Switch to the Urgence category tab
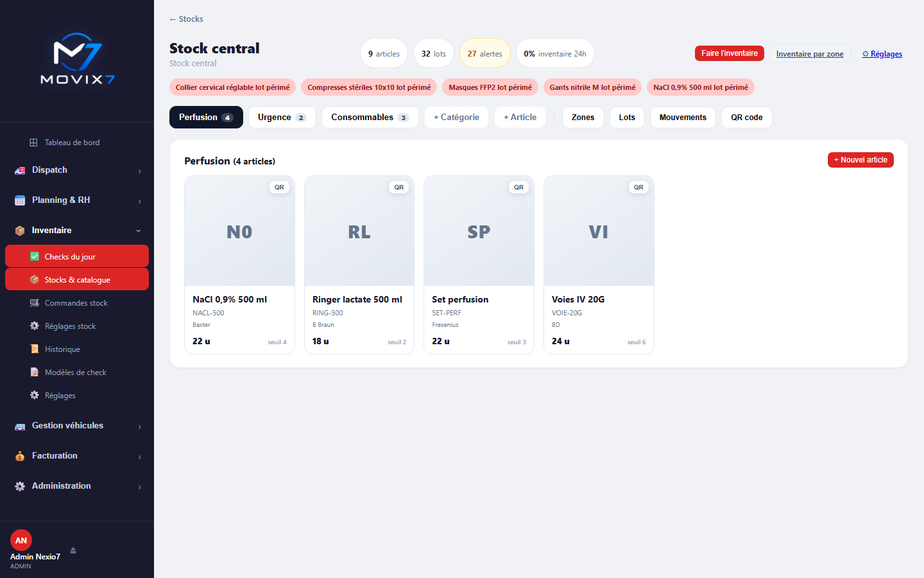The width and height of the screenshot is (924, 578). point(282,118)
